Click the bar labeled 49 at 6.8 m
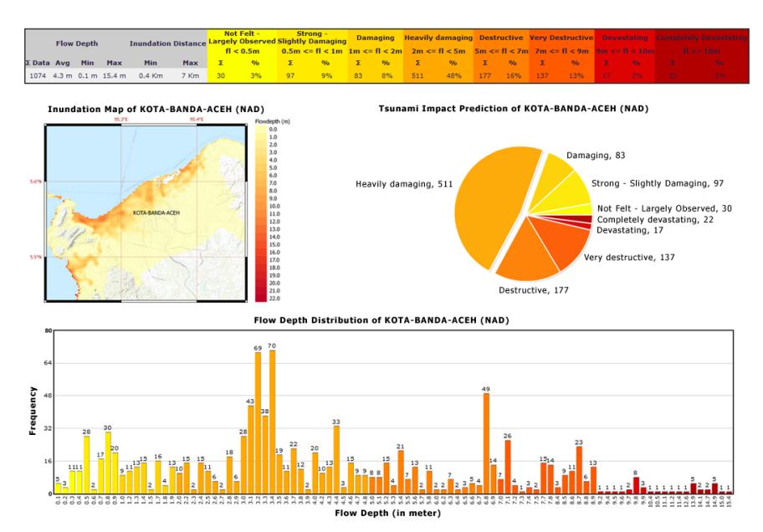 (486, 443)
